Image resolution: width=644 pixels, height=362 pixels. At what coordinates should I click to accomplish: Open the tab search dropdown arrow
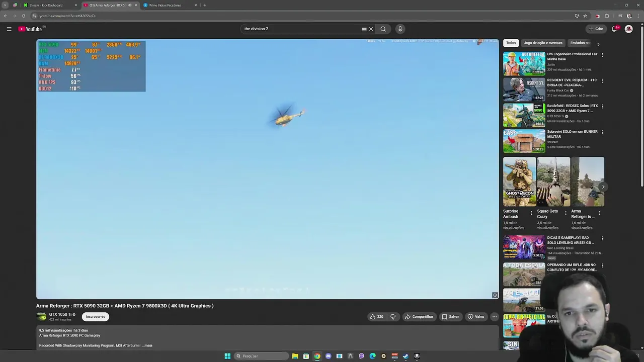5,5
